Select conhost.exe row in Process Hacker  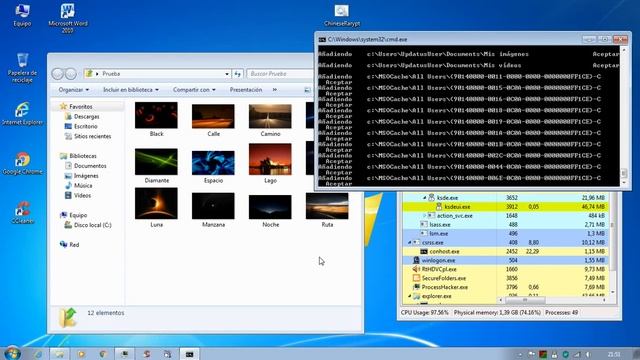click(x=505, y=251)
